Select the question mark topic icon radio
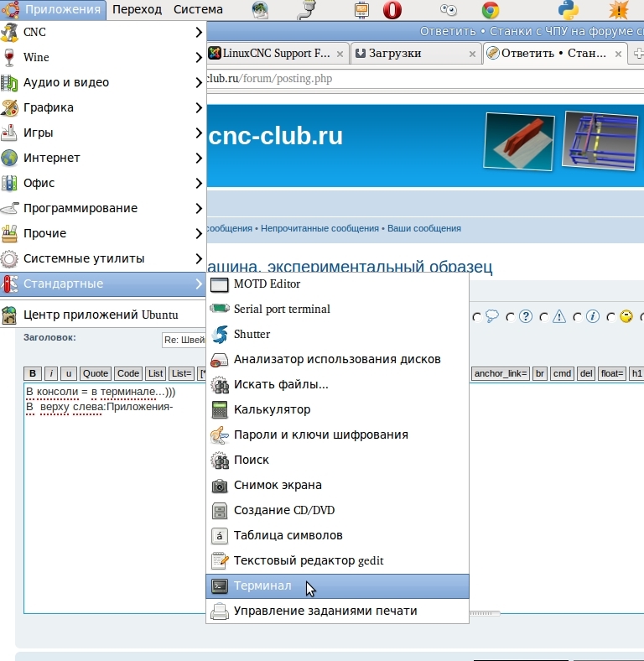Image resolution: width=644 pixels, height=661 pixels. [511, 317]
